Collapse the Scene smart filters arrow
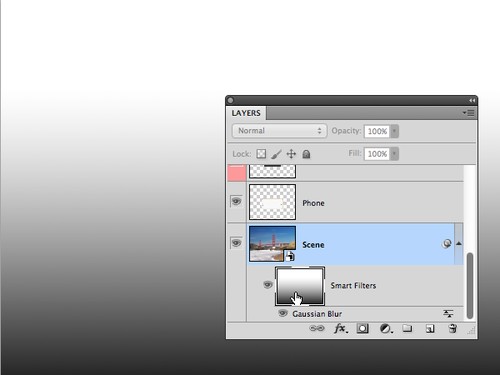 pos(459,244)
